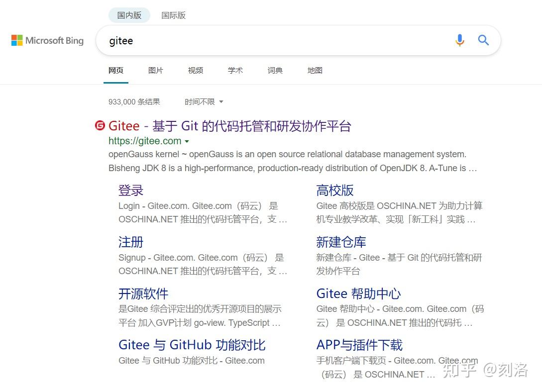Click the 933,000 条结果 count text
The width and height of the screenshot is (542, 392).
coord(134,102)
